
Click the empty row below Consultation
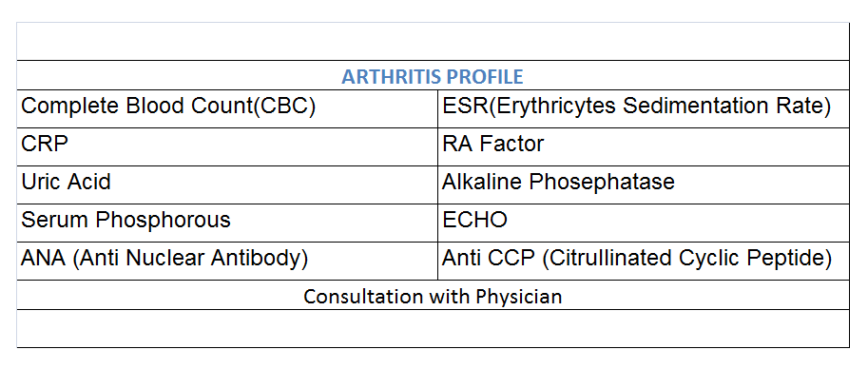click(433, 328)
